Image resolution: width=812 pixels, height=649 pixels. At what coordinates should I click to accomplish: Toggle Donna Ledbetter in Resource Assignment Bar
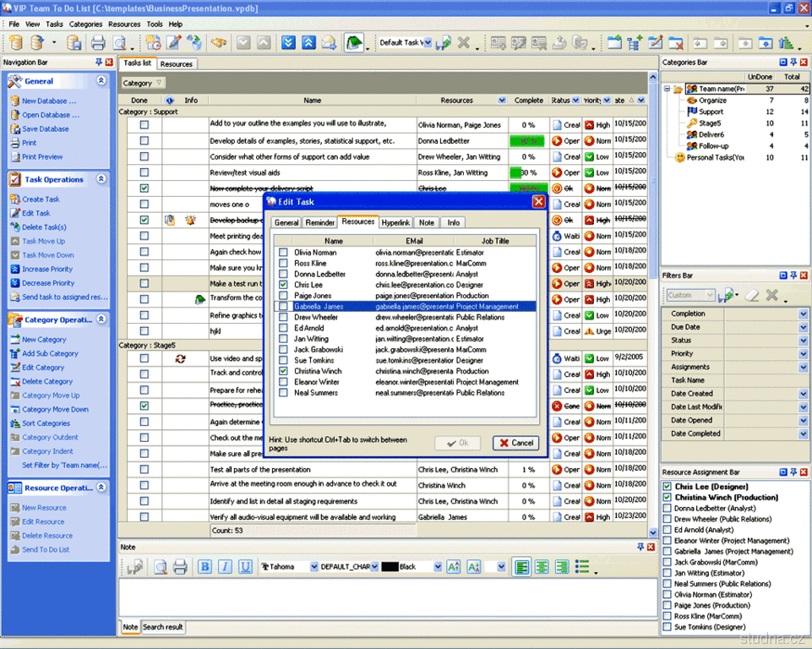tap(668, 509)
